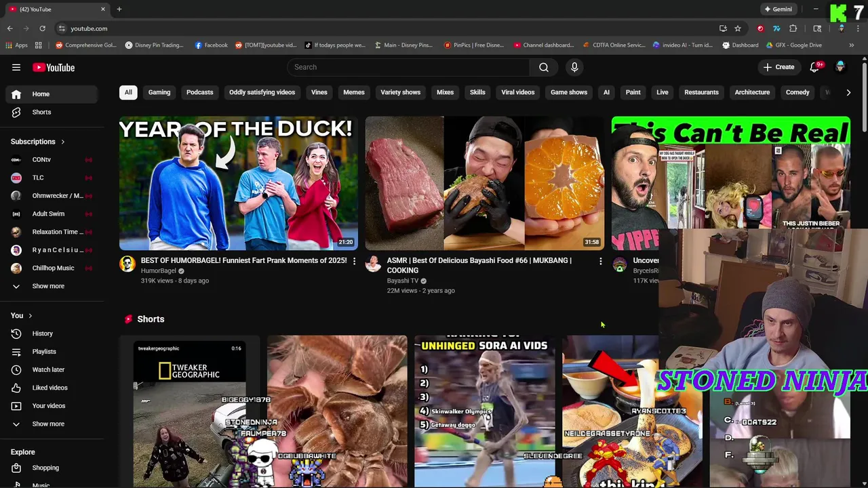Select the Podcasts filter chip
The height and width of the screenshot is (488, 868).
pyautogui.click(x=199, y=92)
